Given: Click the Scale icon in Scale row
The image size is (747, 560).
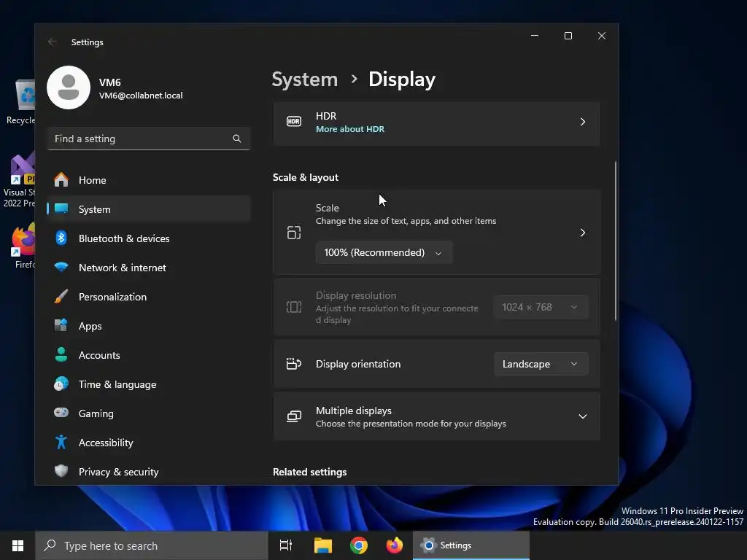Looking at the screenshot, I should click(294, 233).
